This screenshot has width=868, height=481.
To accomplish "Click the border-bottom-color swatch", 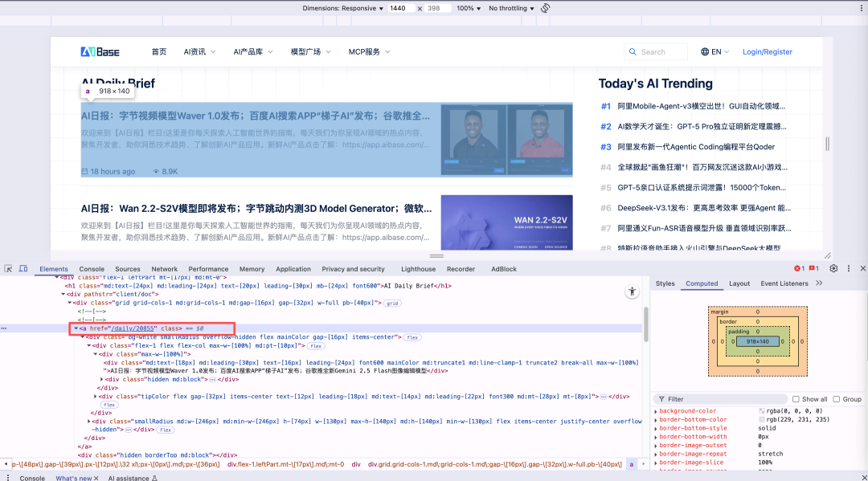I will click(762, 420).
